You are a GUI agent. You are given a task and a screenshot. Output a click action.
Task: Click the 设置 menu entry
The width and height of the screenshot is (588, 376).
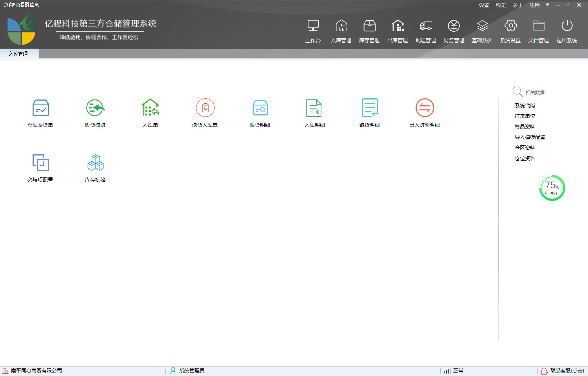484,5
